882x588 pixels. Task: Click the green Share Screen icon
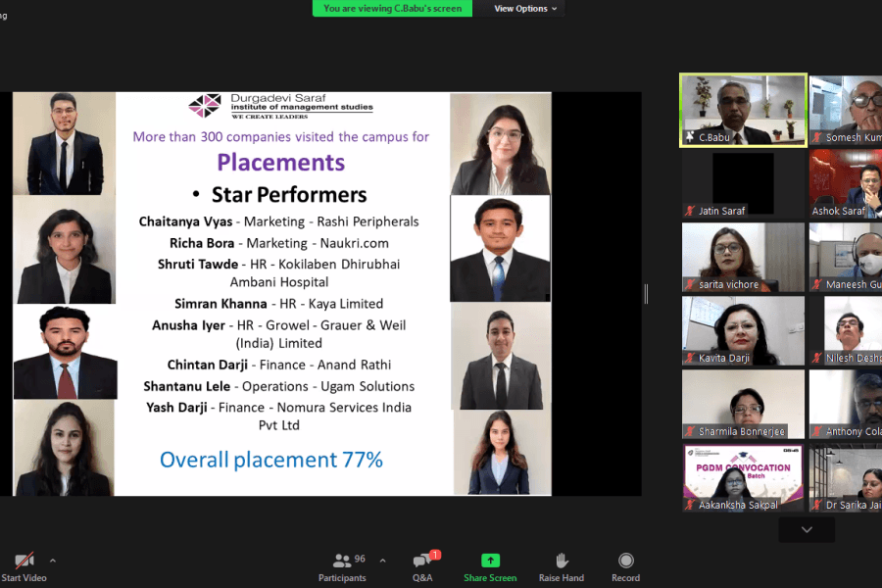pos(491,561)
